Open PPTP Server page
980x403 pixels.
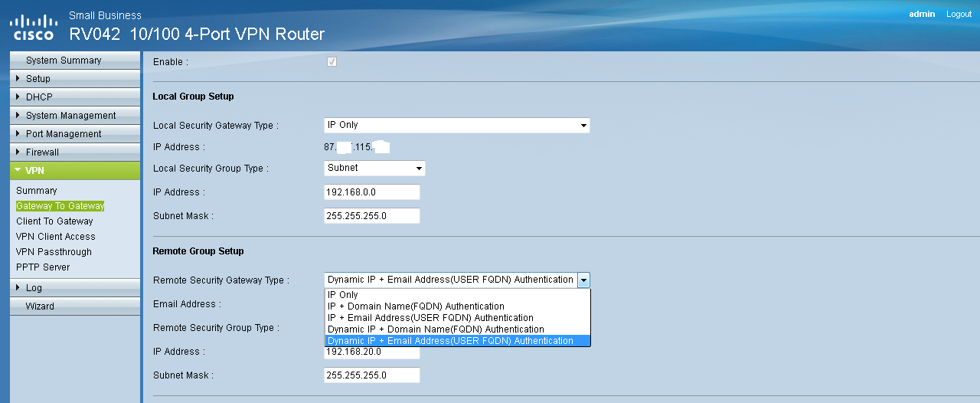tap(43, 267)
